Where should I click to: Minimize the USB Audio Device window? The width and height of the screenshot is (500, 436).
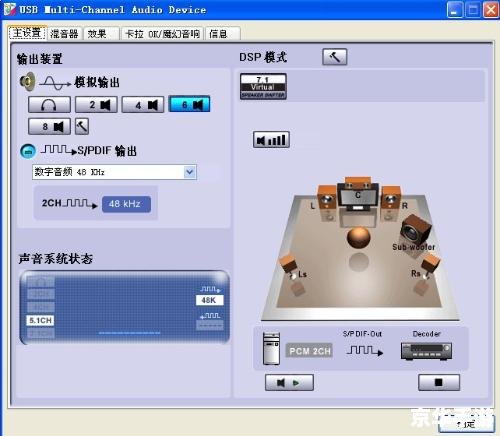[x=455, y=10]
